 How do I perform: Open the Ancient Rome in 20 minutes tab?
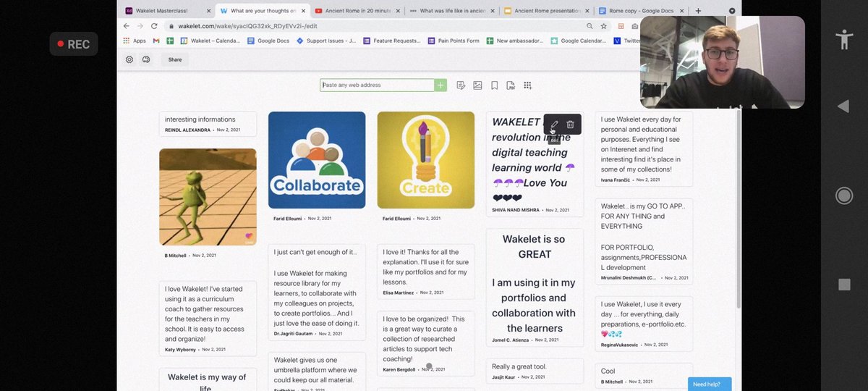click(357, 11)
